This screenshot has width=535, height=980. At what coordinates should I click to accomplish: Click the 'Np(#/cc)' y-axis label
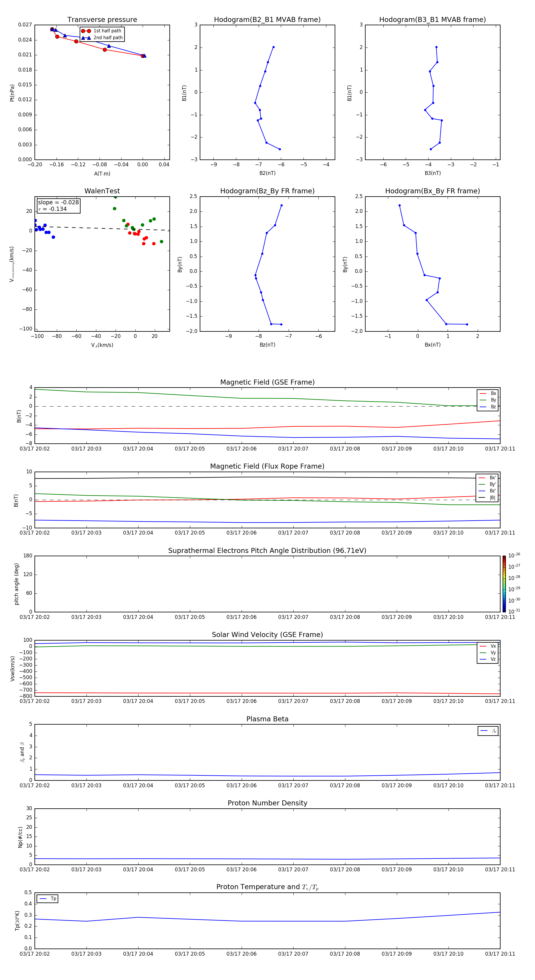click(x=20, y=837)
